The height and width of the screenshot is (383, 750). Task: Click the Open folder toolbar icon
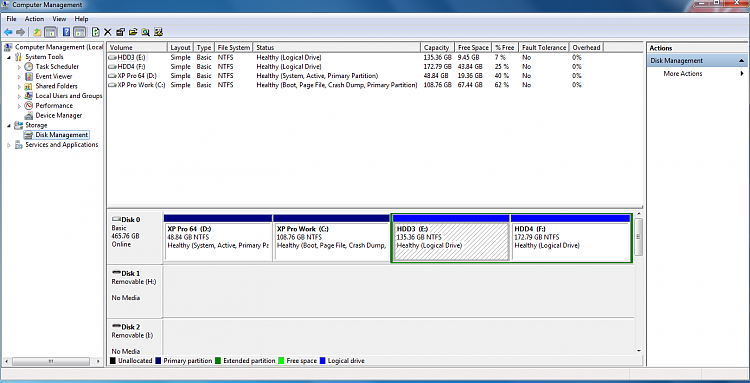click(x=133, y=33)
